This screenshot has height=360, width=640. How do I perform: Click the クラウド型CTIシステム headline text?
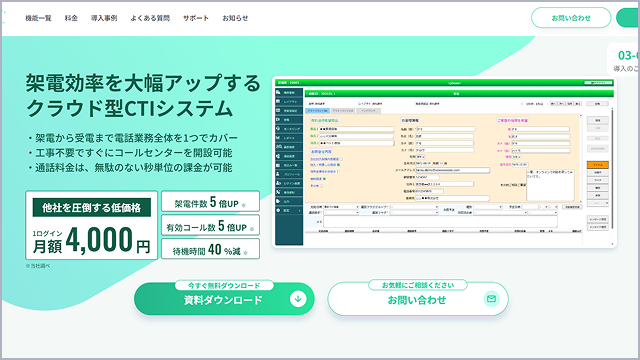[129, 108]
